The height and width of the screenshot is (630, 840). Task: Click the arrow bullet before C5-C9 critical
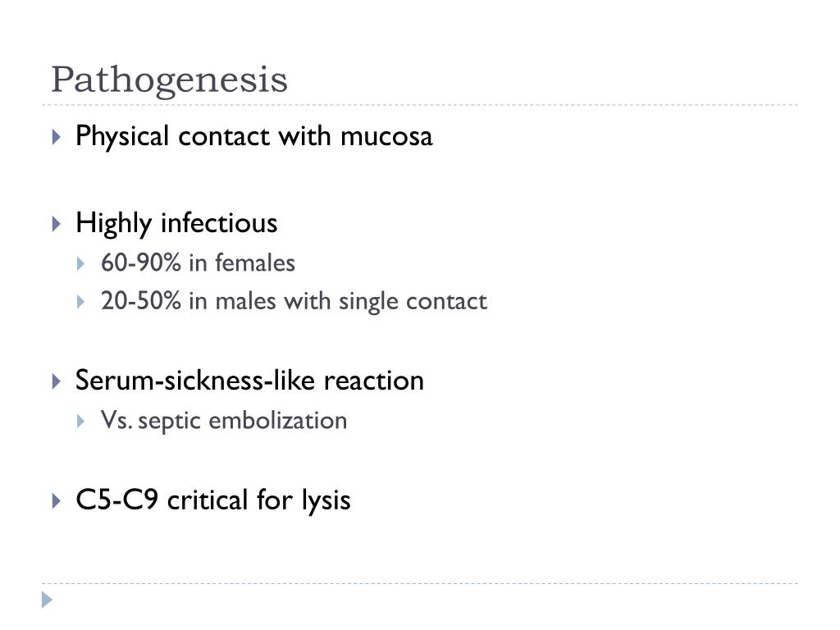click(x=57, y=501)
